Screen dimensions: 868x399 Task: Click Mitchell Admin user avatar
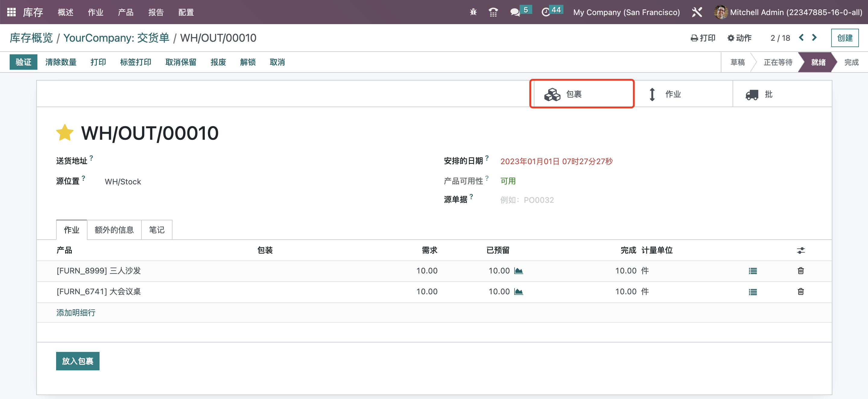(721, 12)
